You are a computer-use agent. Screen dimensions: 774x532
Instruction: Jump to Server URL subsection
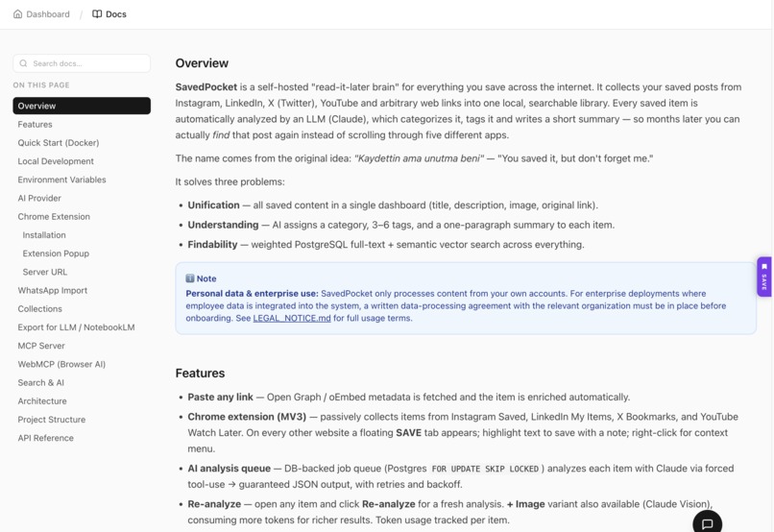[45, 272]
